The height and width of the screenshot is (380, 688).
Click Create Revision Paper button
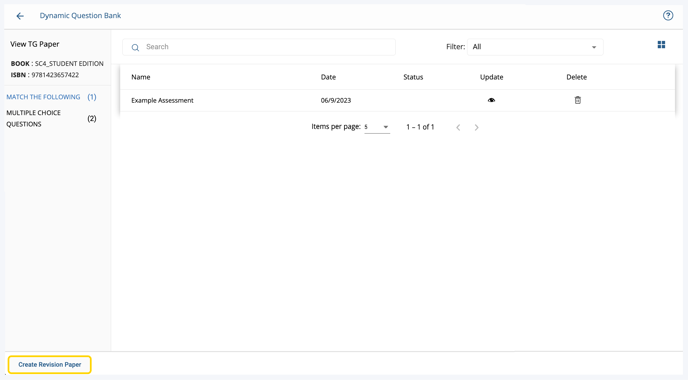50,365
